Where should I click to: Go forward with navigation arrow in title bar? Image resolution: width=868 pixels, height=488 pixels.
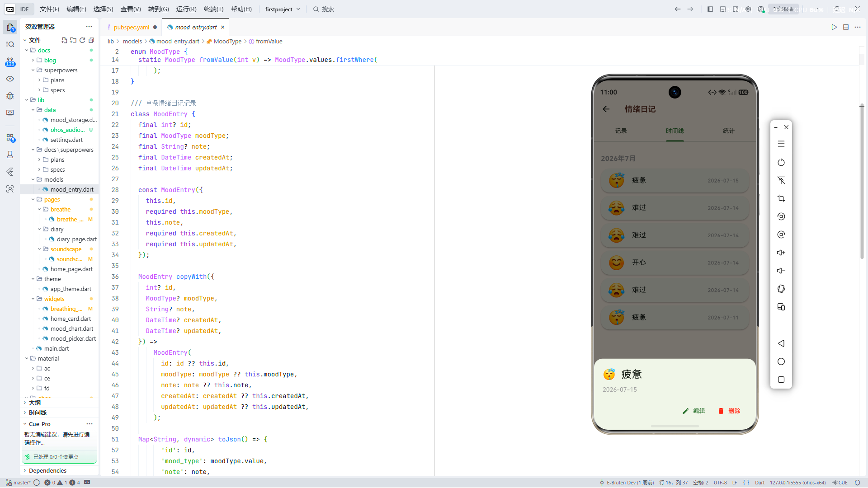click(x=690, y=9)
